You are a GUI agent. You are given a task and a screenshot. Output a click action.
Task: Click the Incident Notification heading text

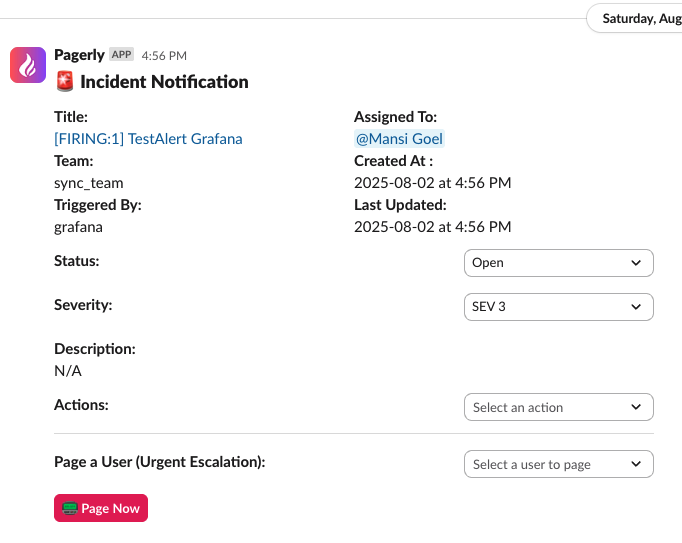[x=164, y=82]
